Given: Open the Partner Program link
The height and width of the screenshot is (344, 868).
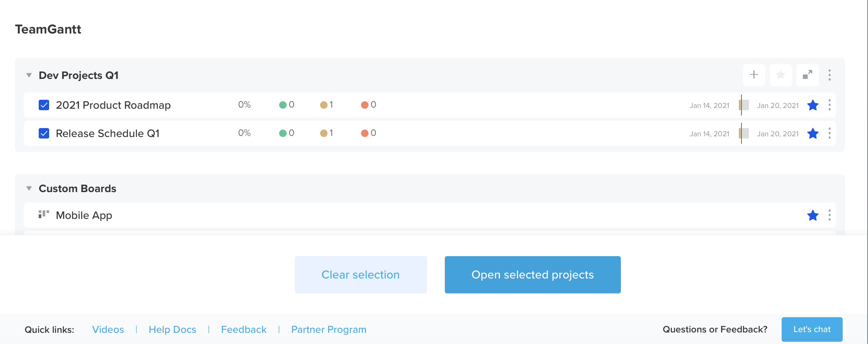Looking at the screenshot, I should 329,329.
